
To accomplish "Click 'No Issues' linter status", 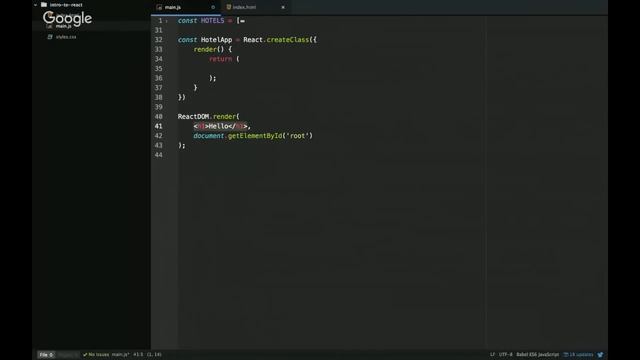I will pos(96,355).
